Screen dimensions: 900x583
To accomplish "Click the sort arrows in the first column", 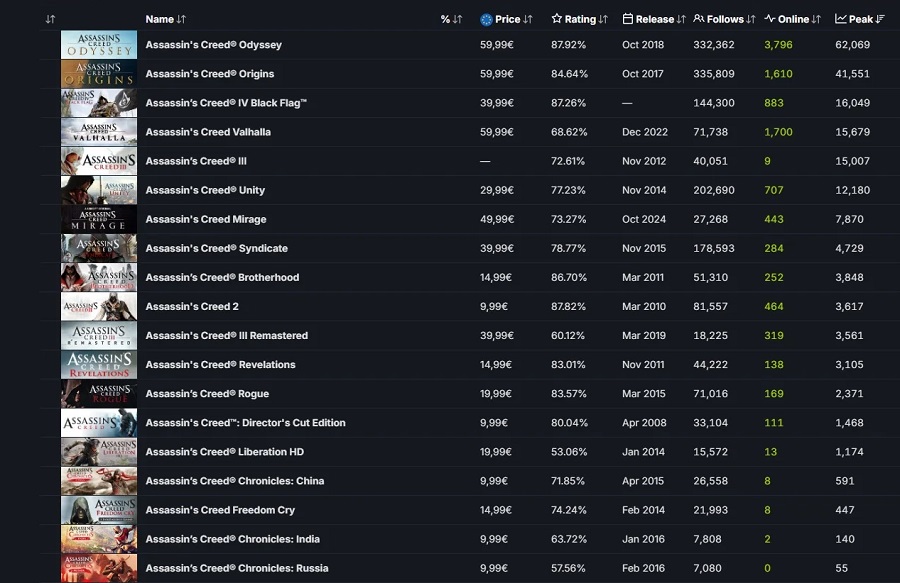I will click(50, 19).
